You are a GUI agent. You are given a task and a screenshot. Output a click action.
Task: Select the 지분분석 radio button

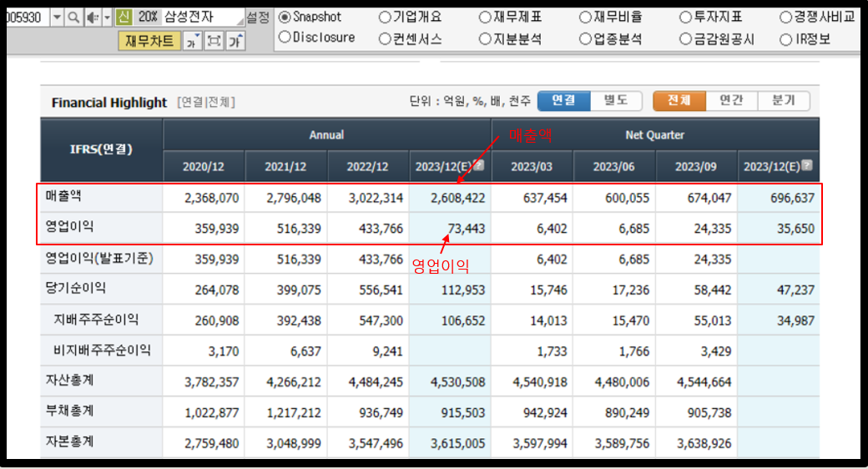(485, 39)
